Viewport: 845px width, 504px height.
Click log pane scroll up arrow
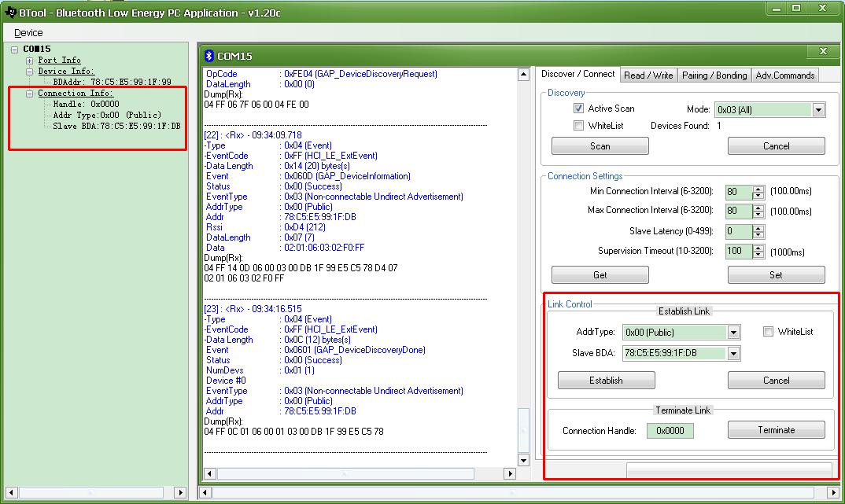click(523, 75)
